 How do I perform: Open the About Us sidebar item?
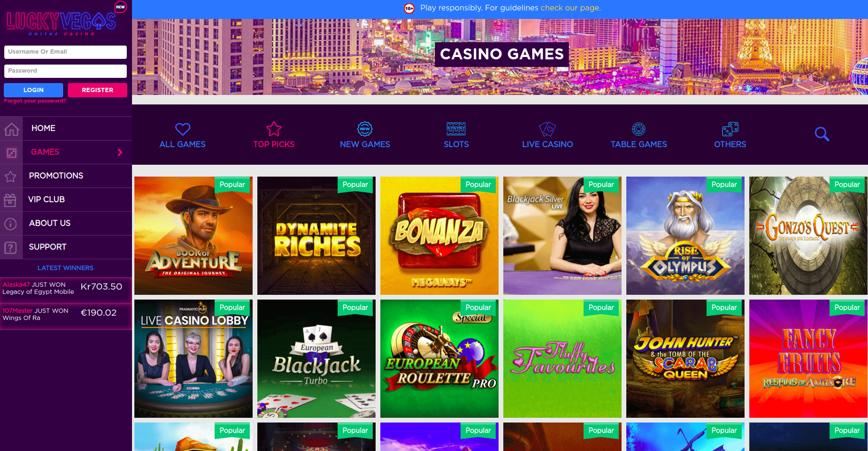tap(50, 223)
